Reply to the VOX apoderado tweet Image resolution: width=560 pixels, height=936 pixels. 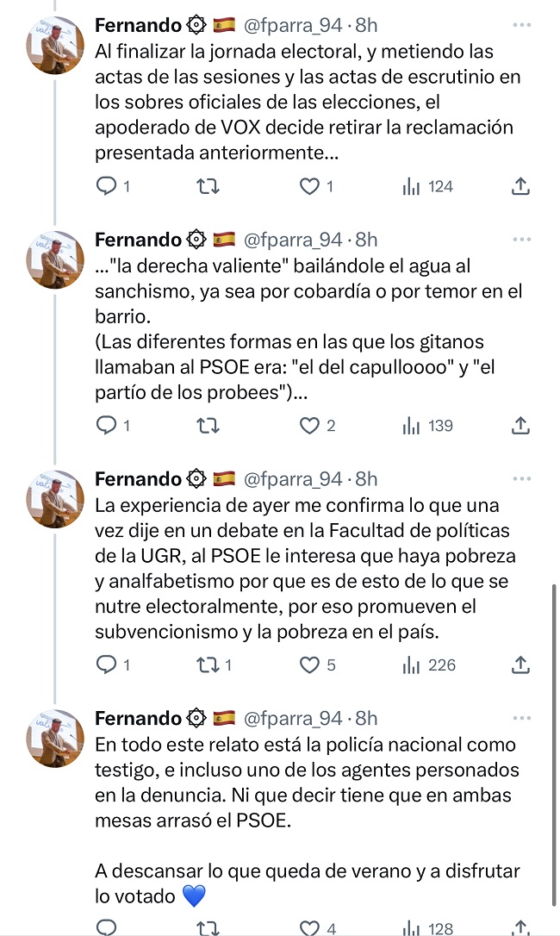pos(106,186)
